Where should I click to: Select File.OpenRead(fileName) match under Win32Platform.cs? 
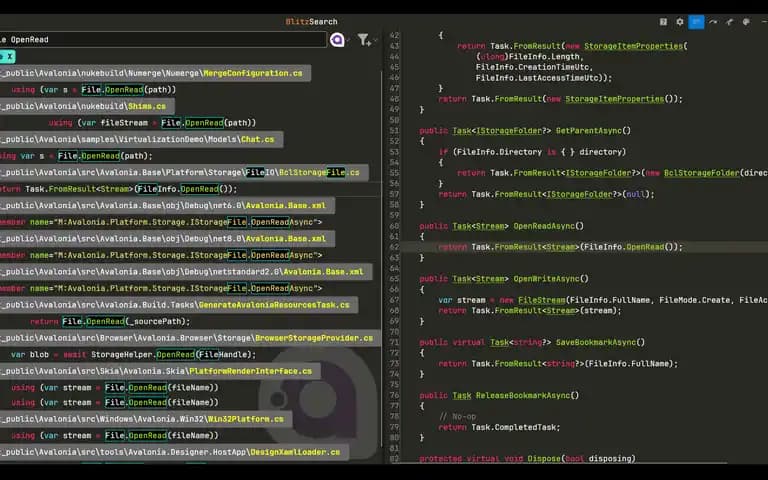tap(115, 435)
